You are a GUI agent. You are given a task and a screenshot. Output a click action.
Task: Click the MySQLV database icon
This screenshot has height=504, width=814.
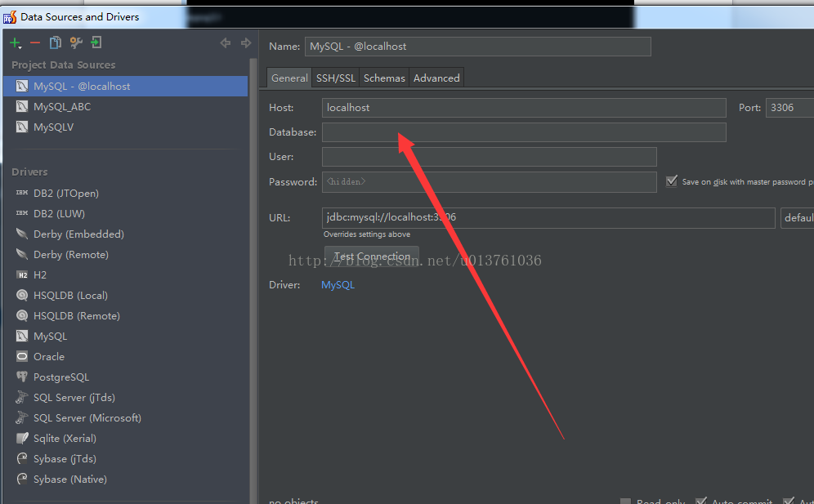22,127
